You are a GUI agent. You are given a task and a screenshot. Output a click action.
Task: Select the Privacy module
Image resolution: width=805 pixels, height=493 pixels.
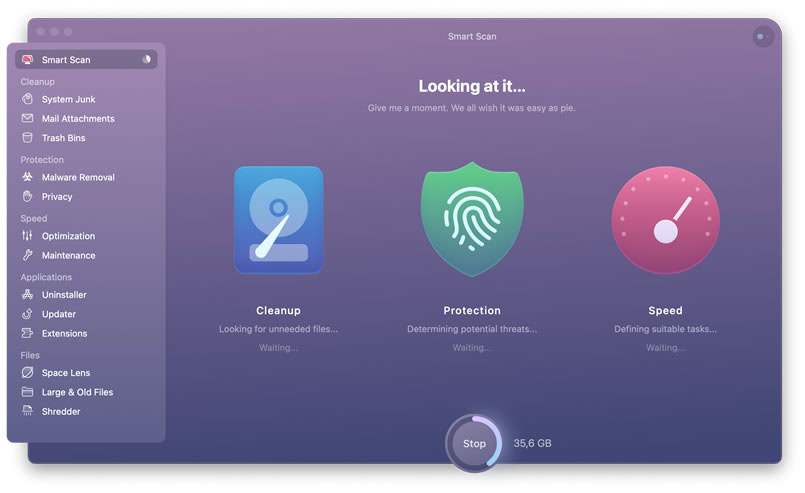(x=86, y=197)
